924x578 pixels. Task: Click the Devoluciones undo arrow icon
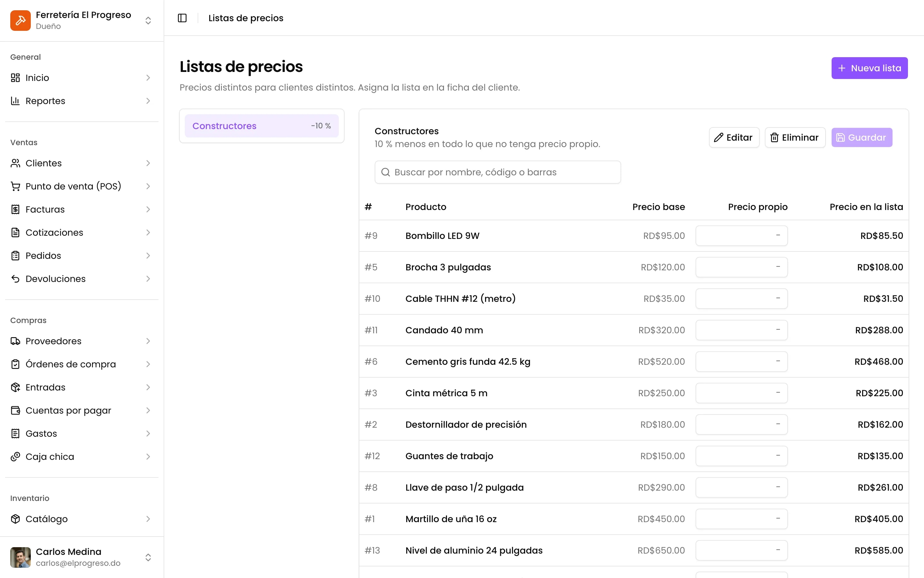15,279
